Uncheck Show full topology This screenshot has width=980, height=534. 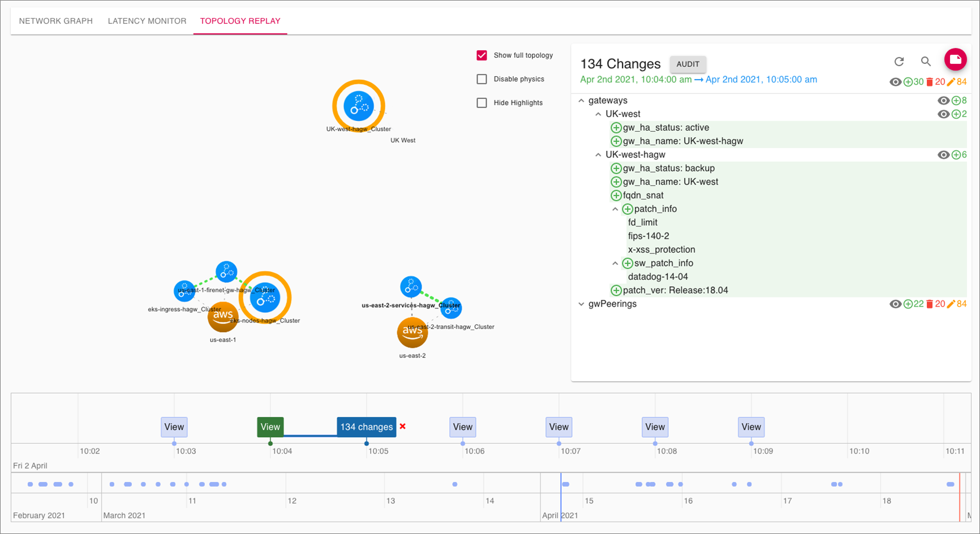(482, 55)
